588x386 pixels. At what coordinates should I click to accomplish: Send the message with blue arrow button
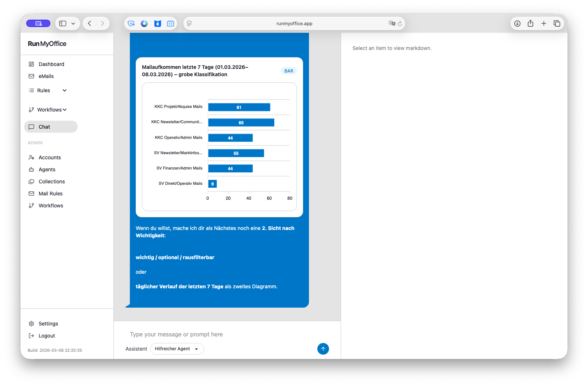323,349
